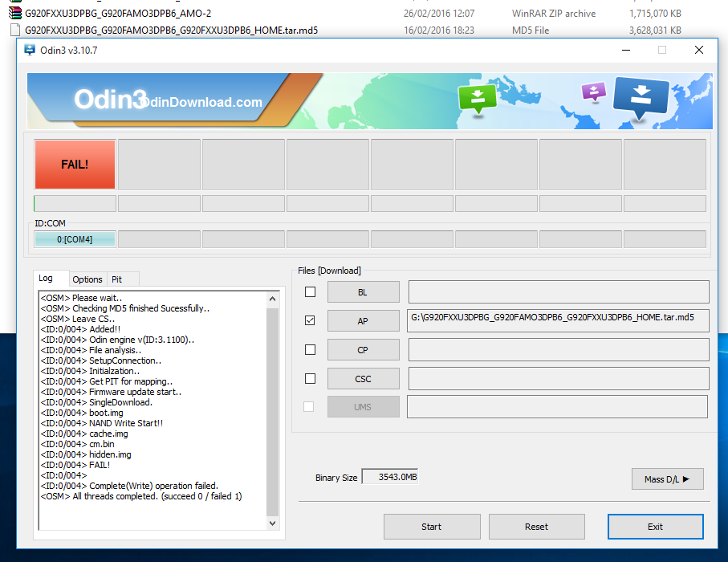Select the AMO-2 ZIP archive file name
This screenshot has height=562, width=728.
(x=119, y=13)
